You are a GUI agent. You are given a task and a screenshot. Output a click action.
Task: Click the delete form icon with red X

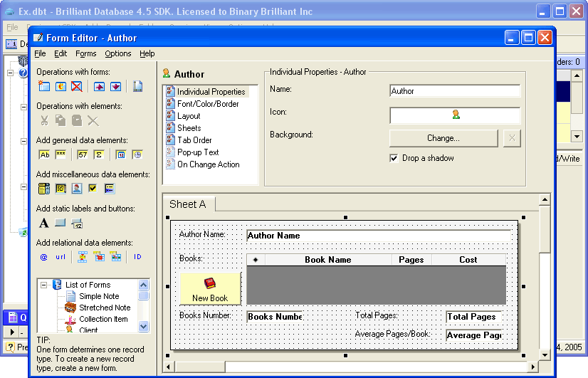point(77,87)
